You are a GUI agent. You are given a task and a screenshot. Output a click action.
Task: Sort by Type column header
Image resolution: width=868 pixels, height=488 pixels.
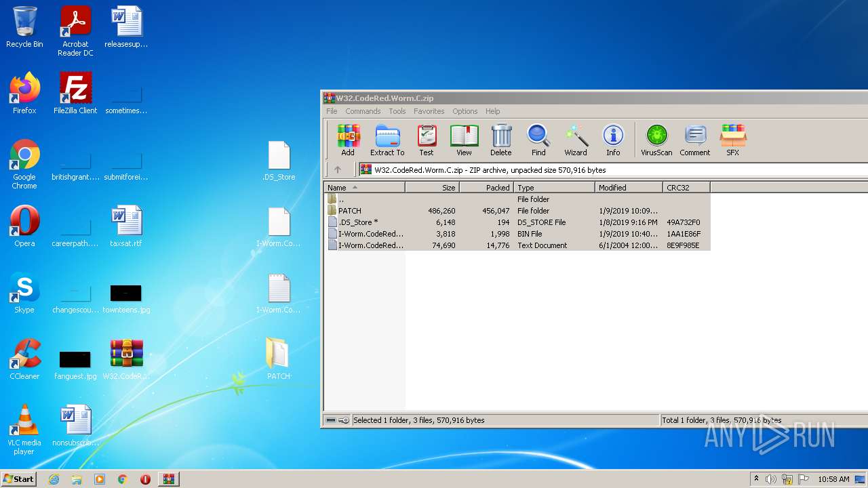(555, 188)
